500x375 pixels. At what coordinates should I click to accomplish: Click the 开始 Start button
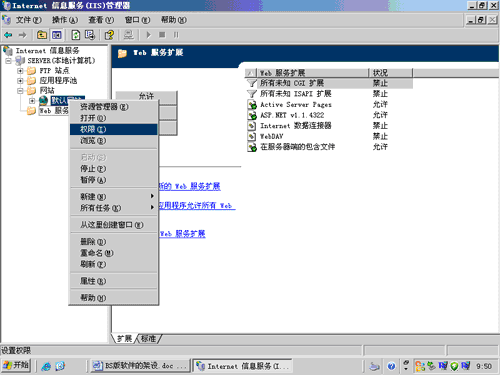[x=16, y=365]
